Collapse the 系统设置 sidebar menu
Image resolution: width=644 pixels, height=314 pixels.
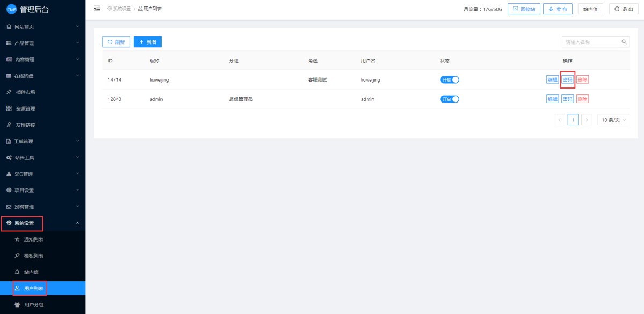pyautogui.click(x=42, y=223)
